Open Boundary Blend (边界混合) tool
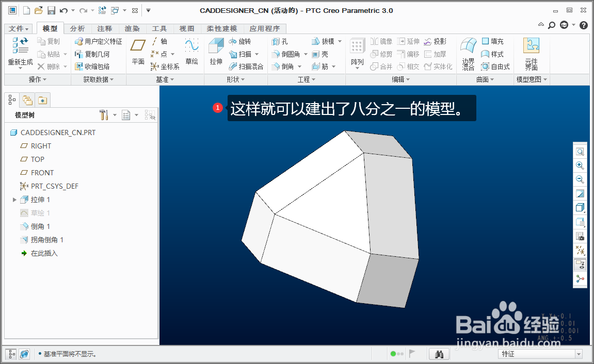The image size is (594, 364). 468,54
